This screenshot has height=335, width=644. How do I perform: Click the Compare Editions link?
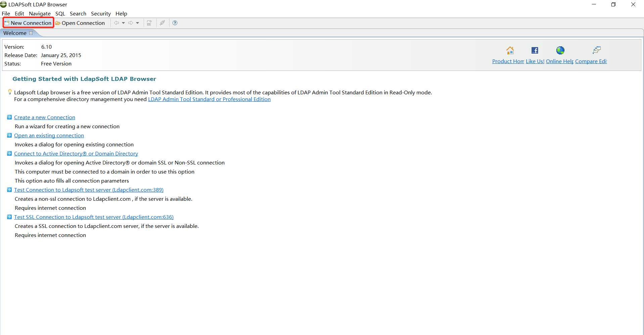591,61
